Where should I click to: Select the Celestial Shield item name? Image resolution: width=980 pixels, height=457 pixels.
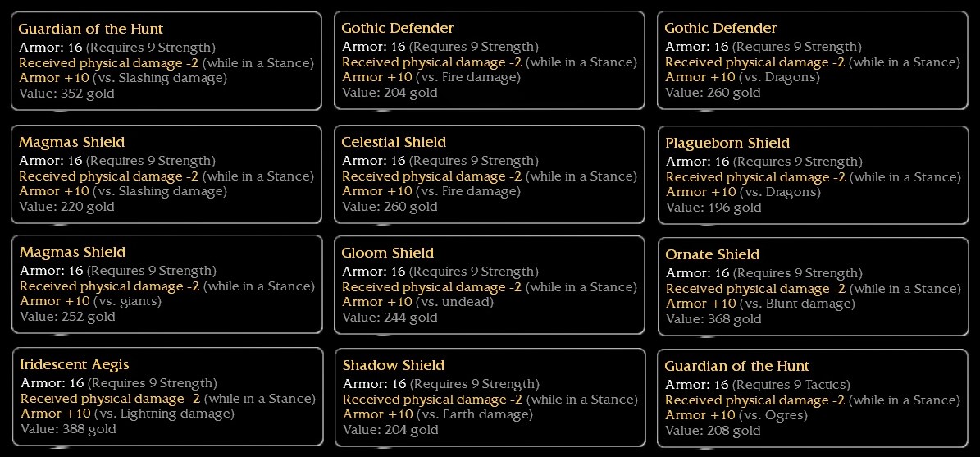(x=394, y=142)
